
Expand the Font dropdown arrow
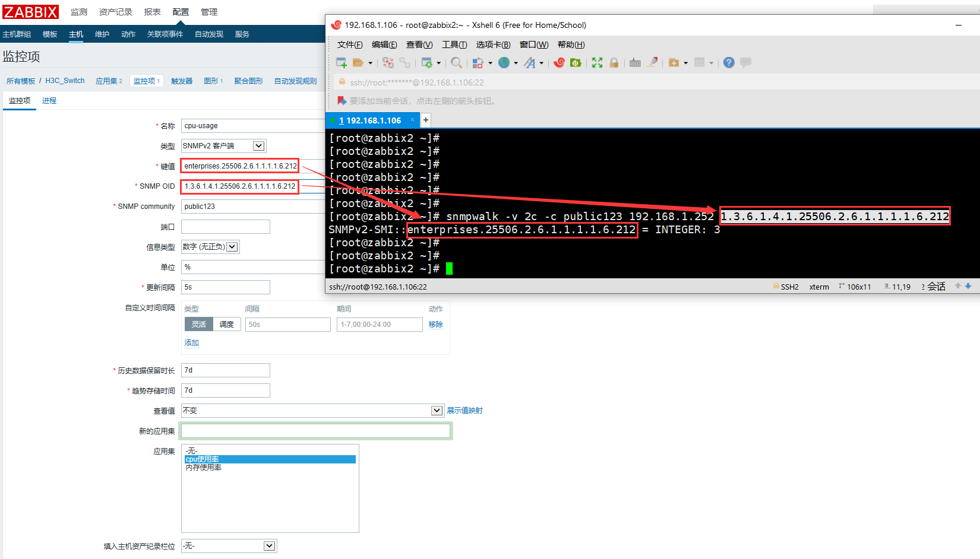[541, 63]
